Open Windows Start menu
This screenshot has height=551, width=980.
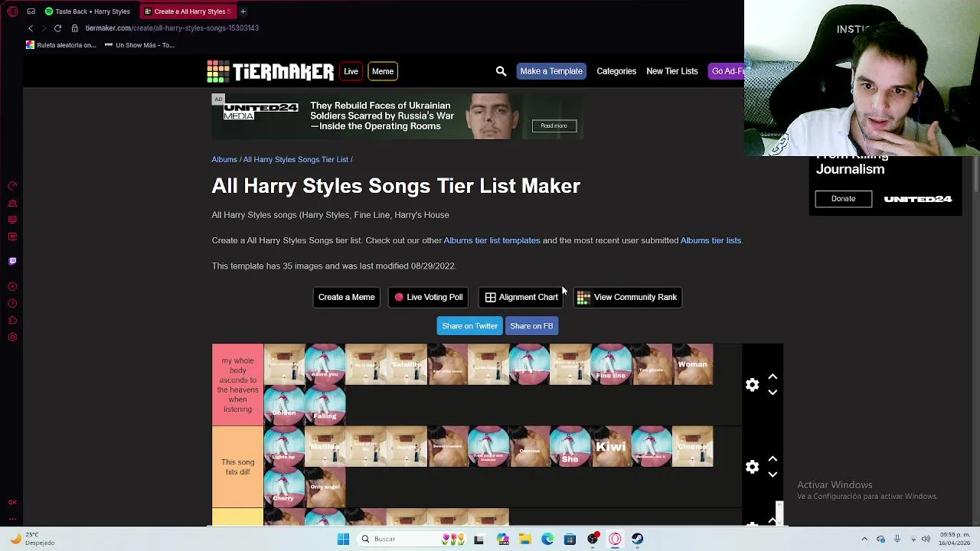pyautogui.click(x=343, y=540)
